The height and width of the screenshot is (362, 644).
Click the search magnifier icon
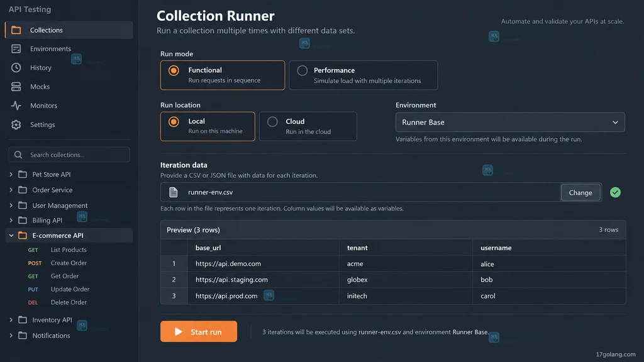(18, 155)
